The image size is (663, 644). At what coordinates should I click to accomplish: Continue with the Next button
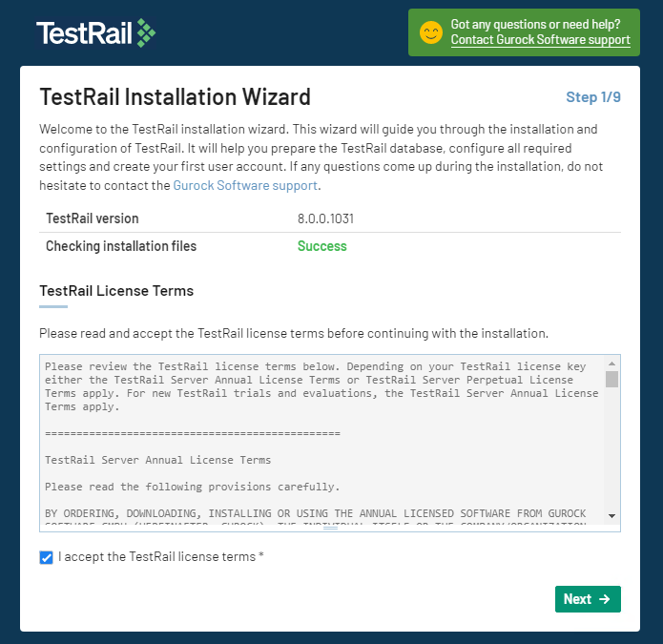(588, 599)
